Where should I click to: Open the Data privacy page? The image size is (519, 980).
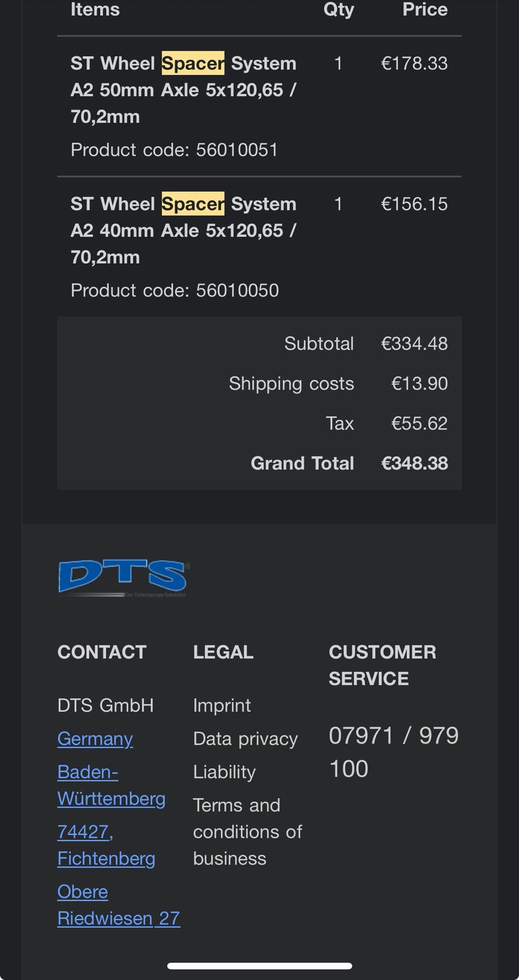point(245,739)
